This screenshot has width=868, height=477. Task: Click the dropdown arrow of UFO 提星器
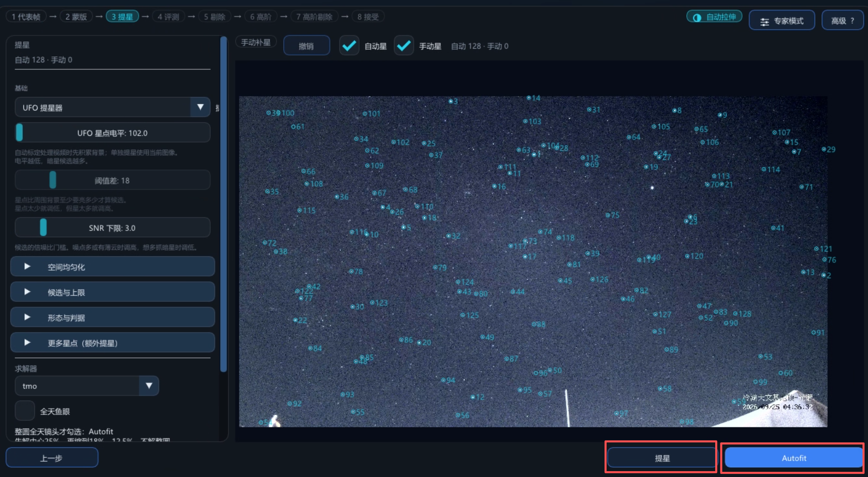point(200,107)
